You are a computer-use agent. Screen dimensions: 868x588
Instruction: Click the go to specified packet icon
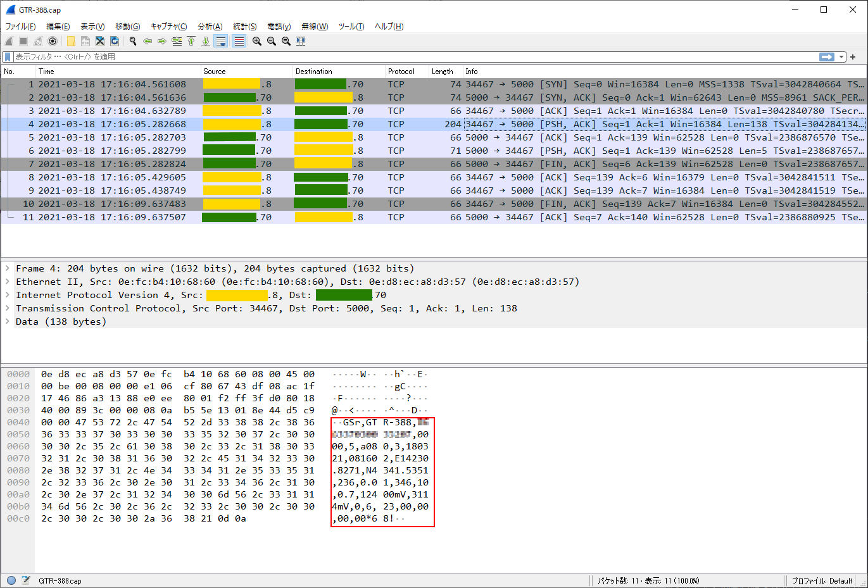point(177,41)
